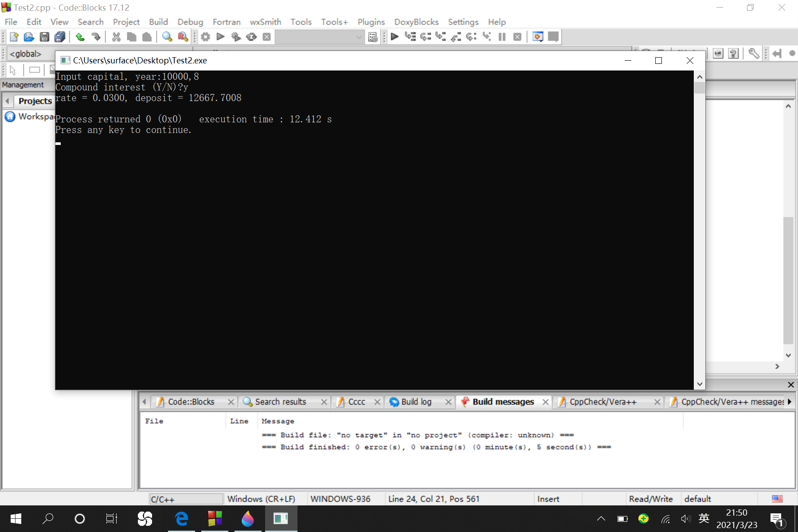Open the Plugins menu

point(371,22)
